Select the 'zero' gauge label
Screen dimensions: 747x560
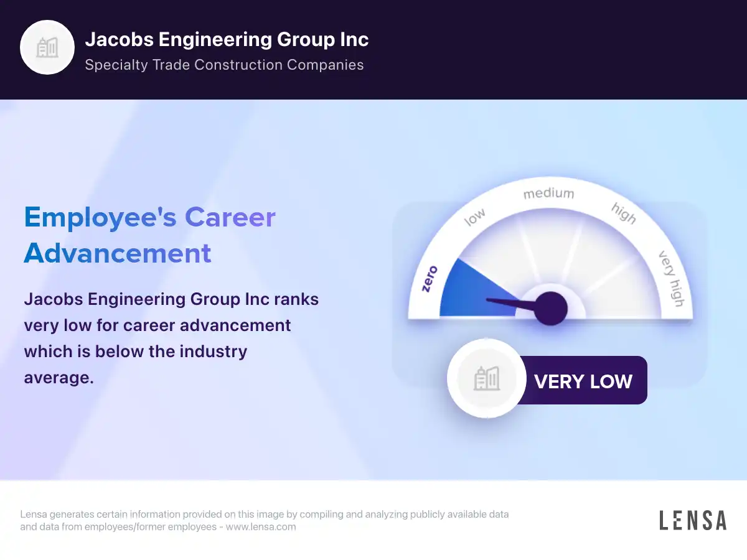(x=430, y=278)
